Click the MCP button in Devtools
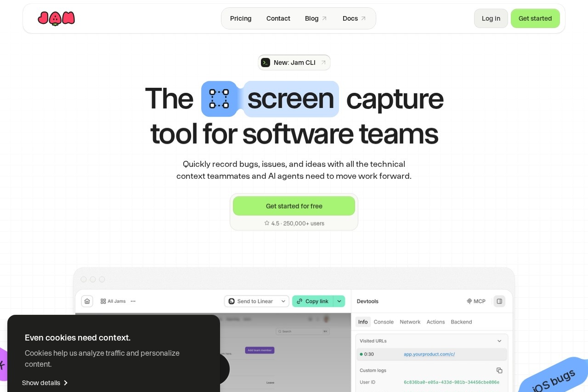The image size is (588, 392). tap(476, 301)
